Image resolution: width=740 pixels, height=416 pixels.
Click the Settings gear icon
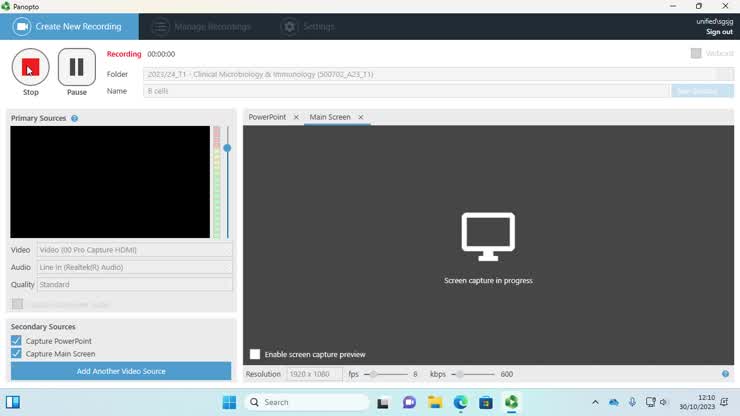point(290,26)
